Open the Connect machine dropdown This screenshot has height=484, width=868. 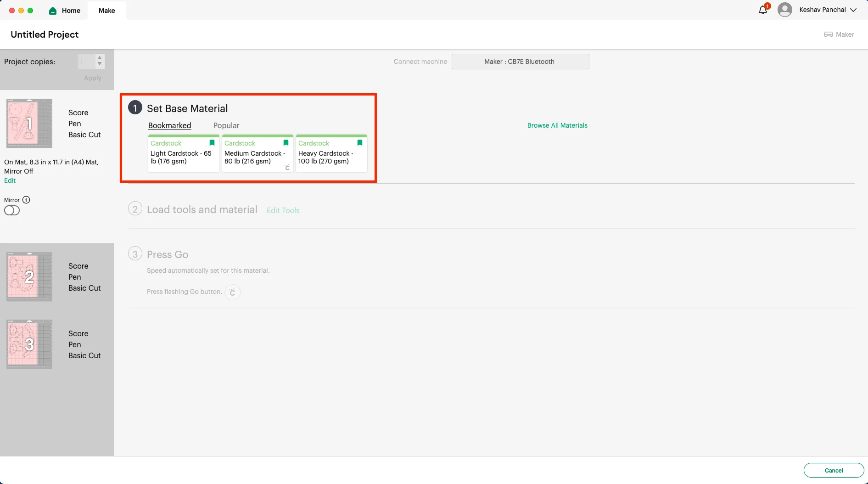[x=520, y=62]
